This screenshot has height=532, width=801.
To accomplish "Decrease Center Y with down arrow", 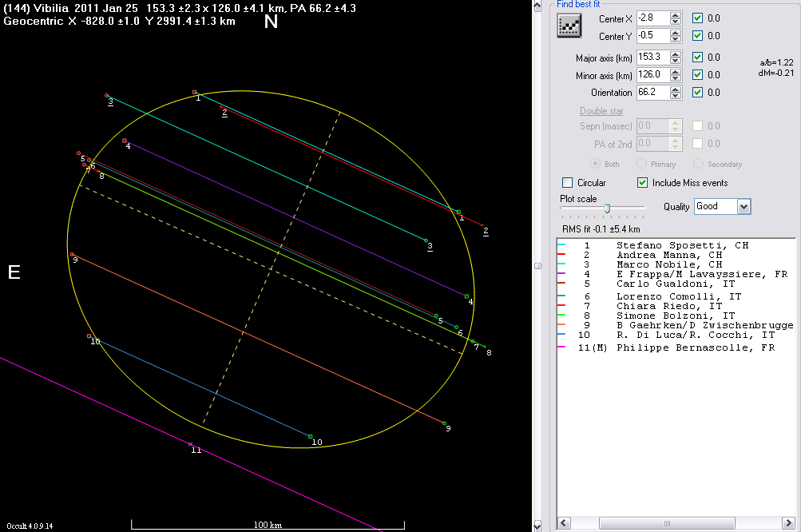I will (676, 39).
